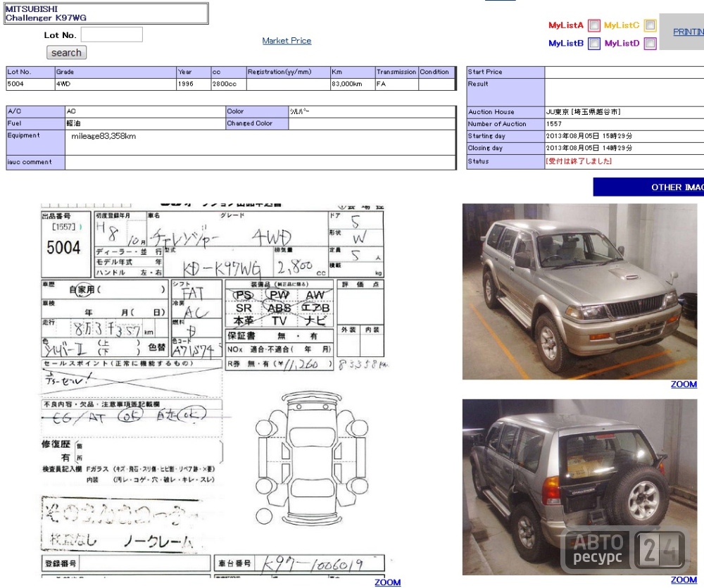Select the closing day date value
Viewport: 704px width, 588px height.
[x=589, y=149]
